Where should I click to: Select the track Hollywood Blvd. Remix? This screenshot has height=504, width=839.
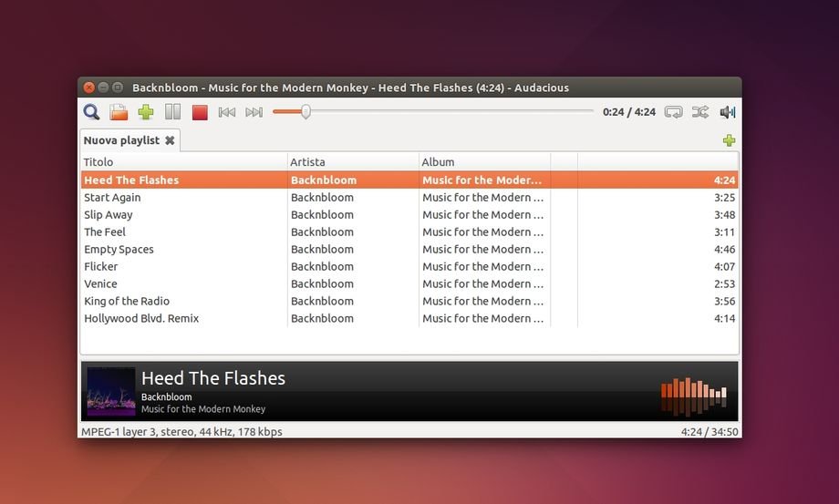click(409, 319)
